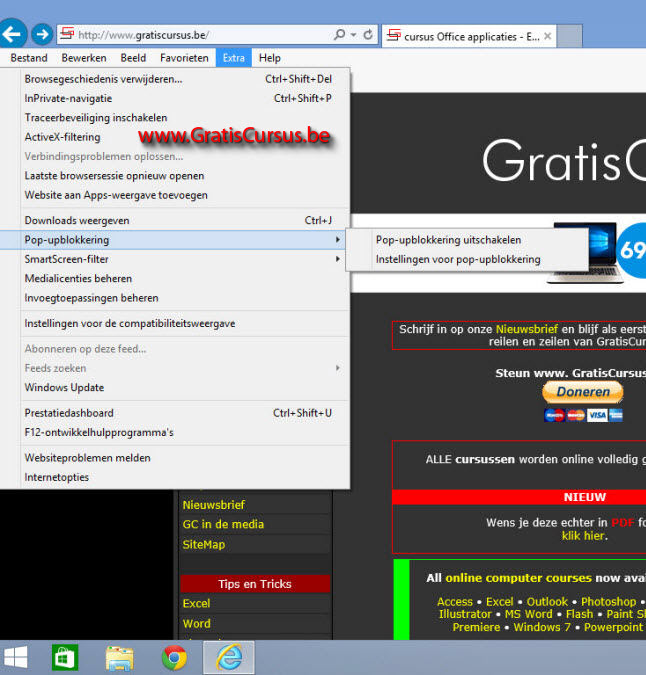Open File Explorer from taskbar
The width and height of the screenshot is (646, 675).
[120, 658]
